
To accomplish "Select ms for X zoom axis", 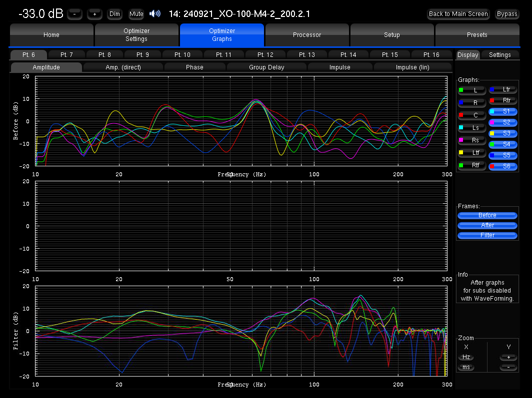I will coord(466,367).
